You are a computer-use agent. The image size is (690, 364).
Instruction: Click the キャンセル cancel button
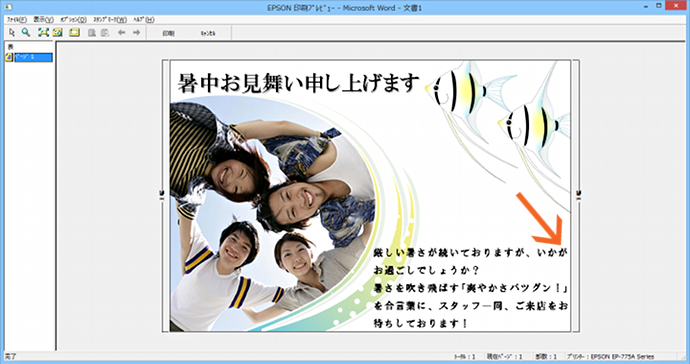click(208, 33)
